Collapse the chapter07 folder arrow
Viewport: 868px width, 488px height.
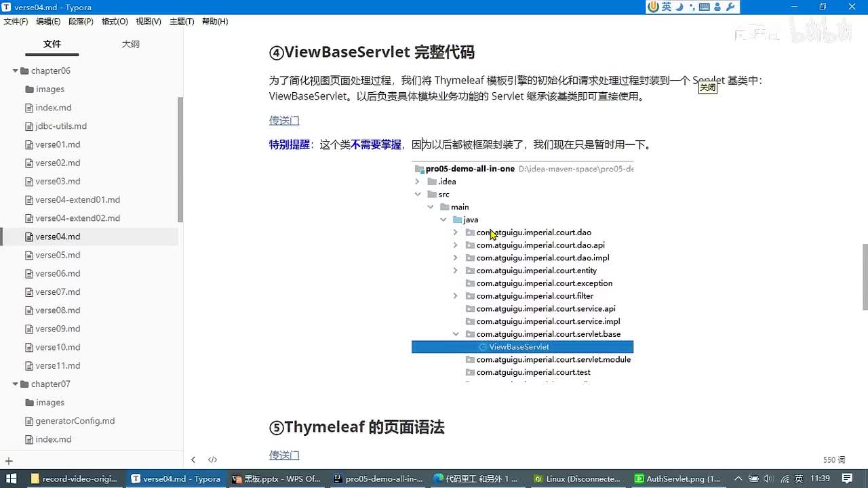[x=15, y=384]
